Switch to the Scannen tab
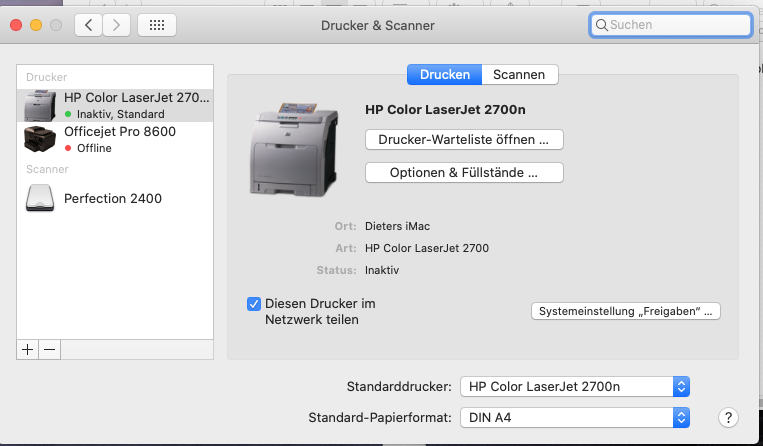763x446 pixels. pyautogui.click(x=519, y=74)
